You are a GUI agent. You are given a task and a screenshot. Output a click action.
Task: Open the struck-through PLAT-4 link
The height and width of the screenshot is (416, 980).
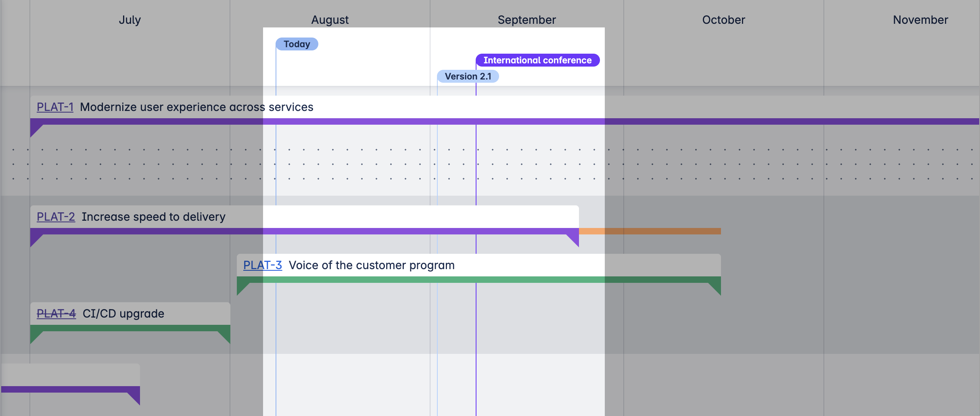pyautogui.click(x=56, y=314)
